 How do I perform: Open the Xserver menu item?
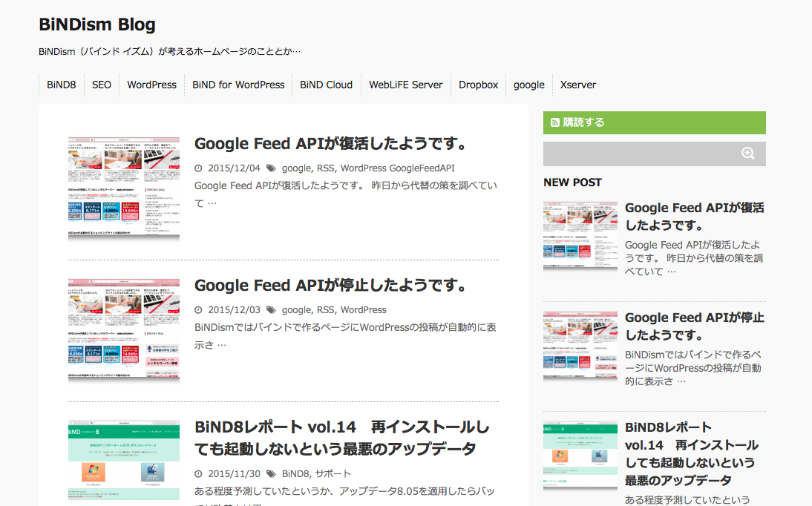(x=578, y=85)
